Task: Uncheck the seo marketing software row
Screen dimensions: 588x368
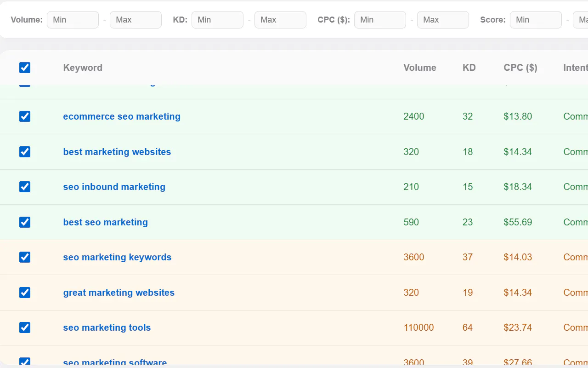Action: pyautogui.click(x=25, y=362)
